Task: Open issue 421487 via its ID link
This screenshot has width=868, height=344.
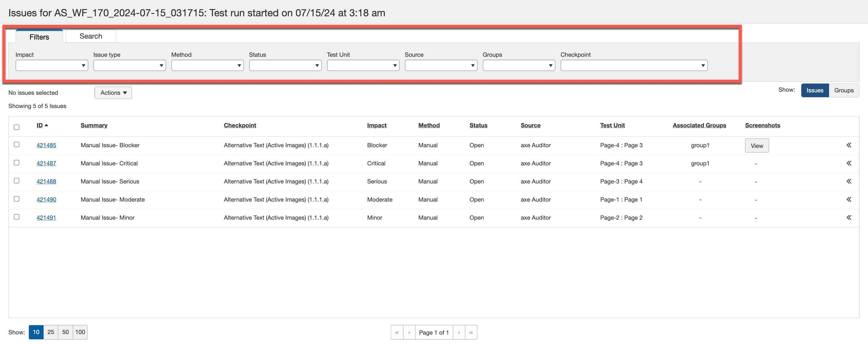Action: [46, 163]
